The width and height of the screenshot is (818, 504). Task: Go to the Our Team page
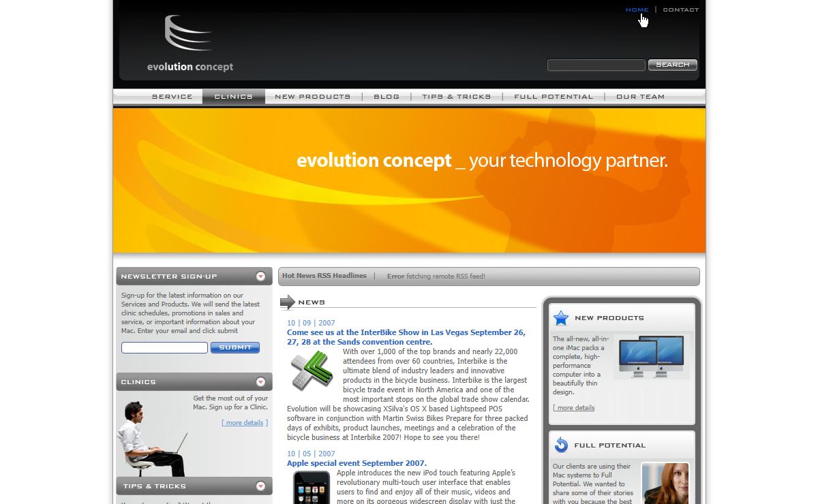pos(640,97)
